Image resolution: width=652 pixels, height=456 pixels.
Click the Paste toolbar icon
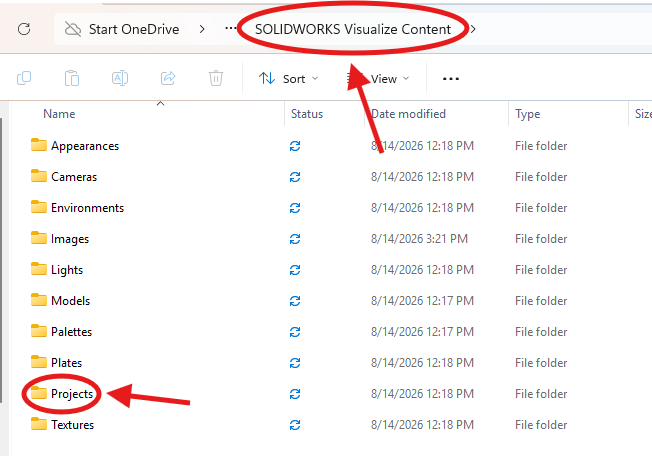coord(72,78)
